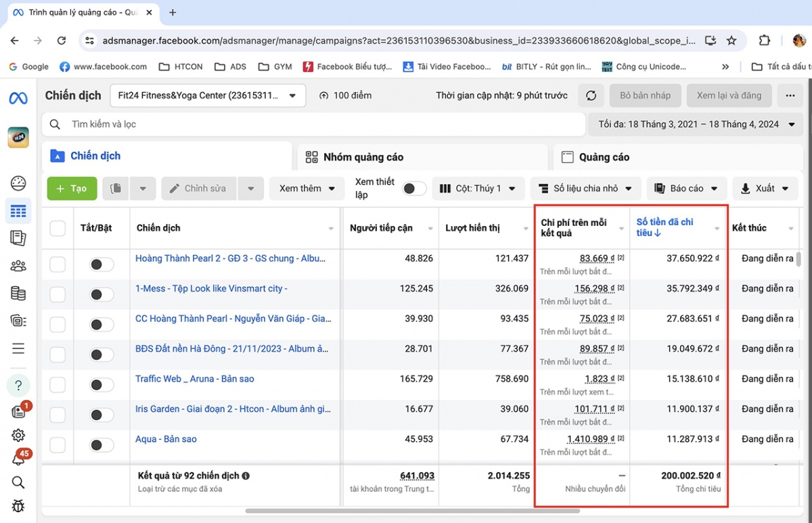
Task: Open the 'Báo cáo' reports dropdown
Action: pyautogui.click(x=687, y=188)
